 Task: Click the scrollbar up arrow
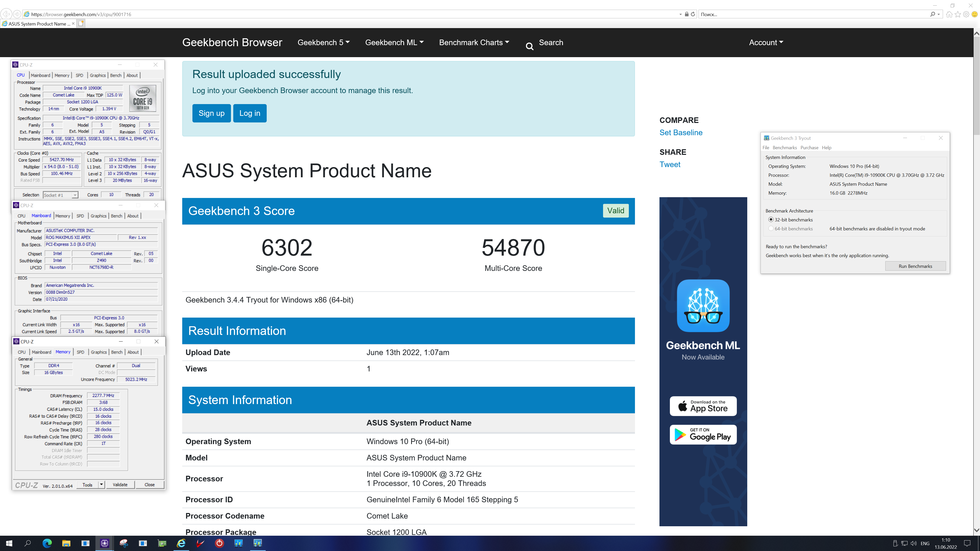(x=977, y=33)
